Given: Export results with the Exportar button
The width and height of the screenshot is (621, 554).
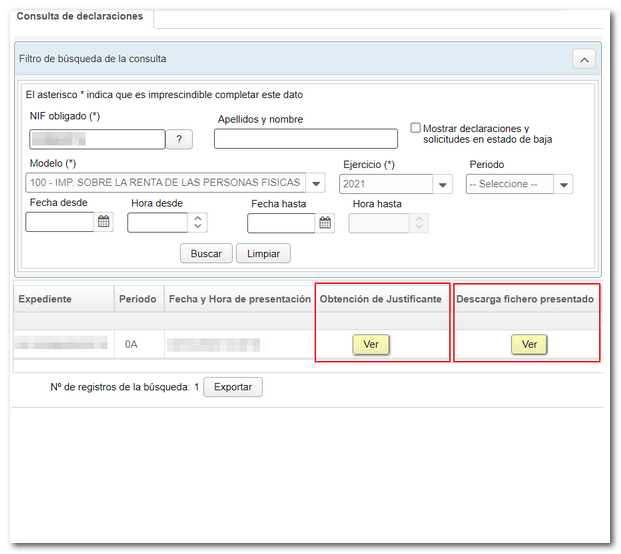Looking at the screenshot, I should [x=233, y=387].
